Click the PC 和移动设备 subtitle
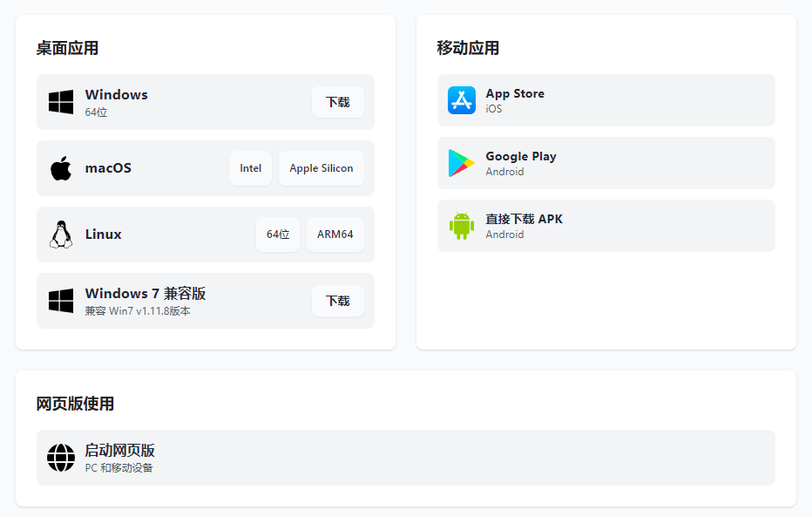 [119, 468]
